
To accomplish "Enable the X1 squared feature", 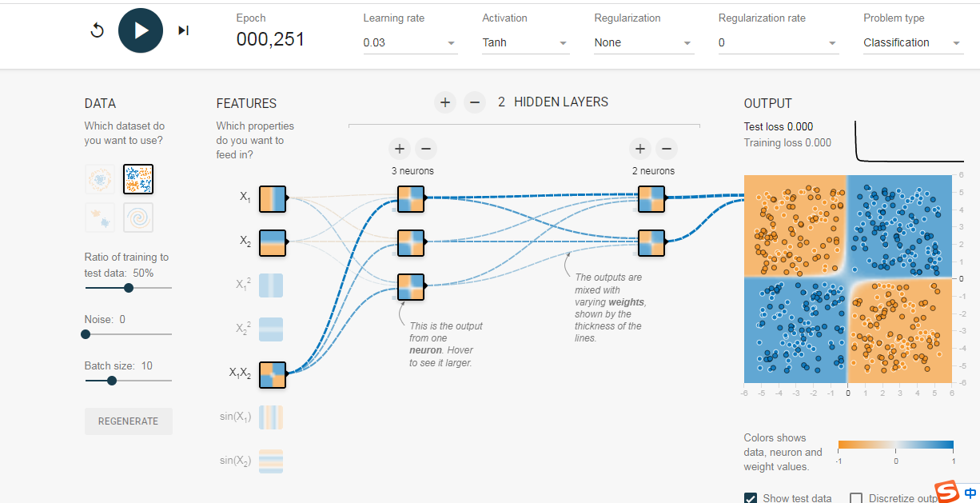I will click(x=271, y=285).
